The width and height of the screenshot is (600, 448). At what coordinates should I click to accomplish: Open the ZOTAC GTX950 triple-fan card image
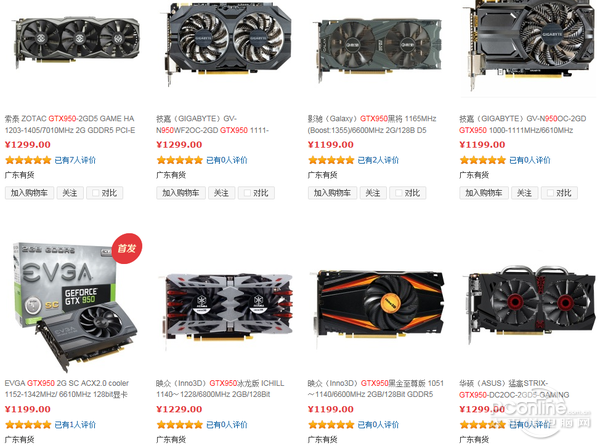77,41
